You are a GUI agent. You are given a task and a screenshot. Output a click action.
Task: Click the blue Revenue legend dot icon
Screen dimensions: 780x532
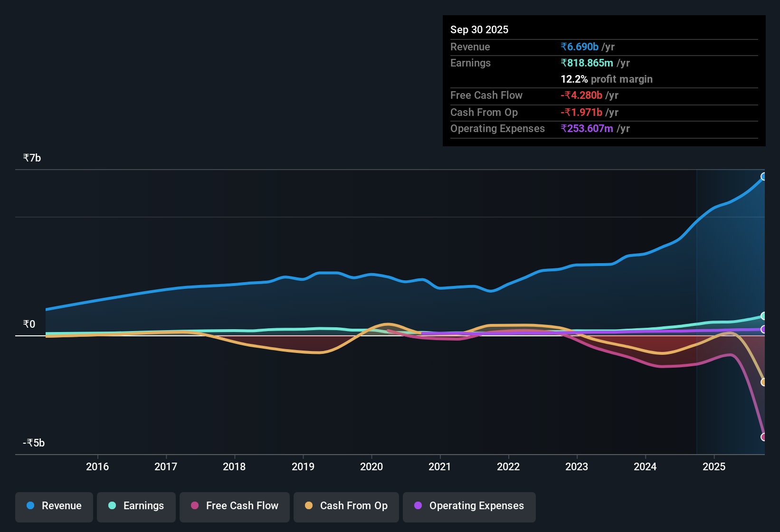point(30,506)
